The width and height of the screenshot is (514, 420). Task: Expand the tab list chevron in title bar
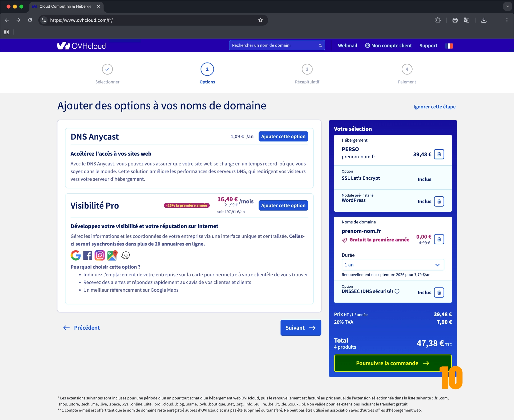click(507, 6)
